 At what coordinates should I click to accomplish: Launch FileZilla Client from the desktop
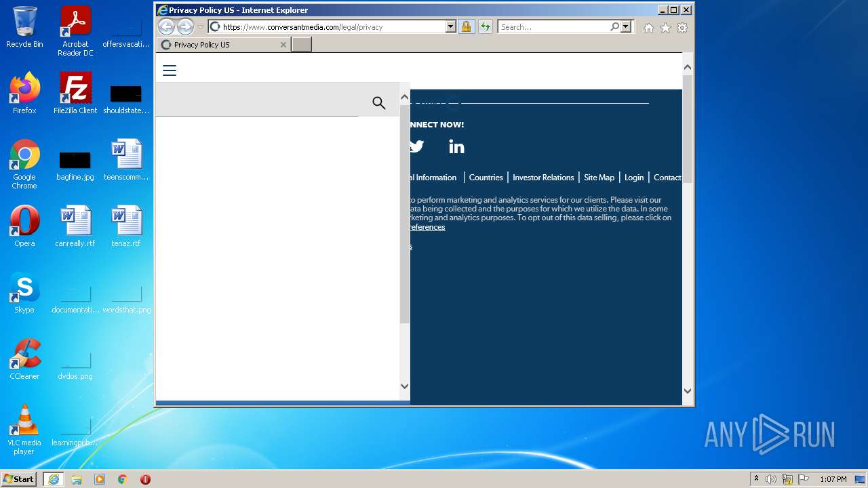[x=75, y=94]
